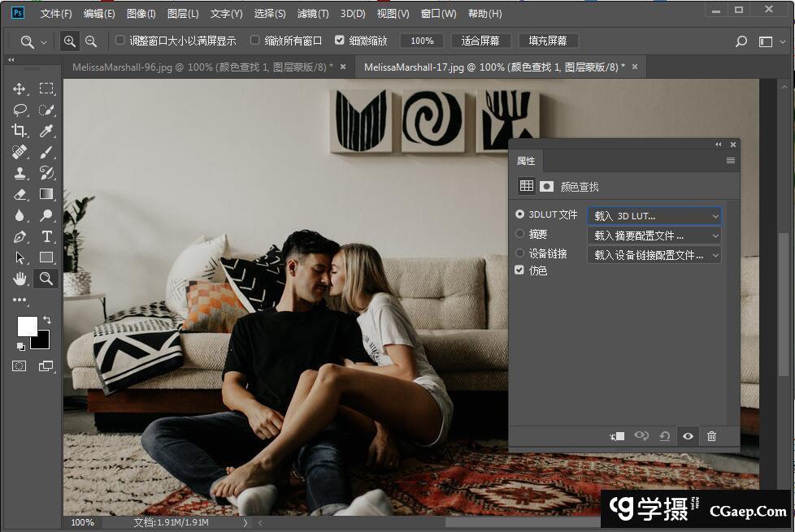Click the delete adjustment layer trash icon
Image resolution: width=795 pixels, height=532 pixels.
(711, 436)
